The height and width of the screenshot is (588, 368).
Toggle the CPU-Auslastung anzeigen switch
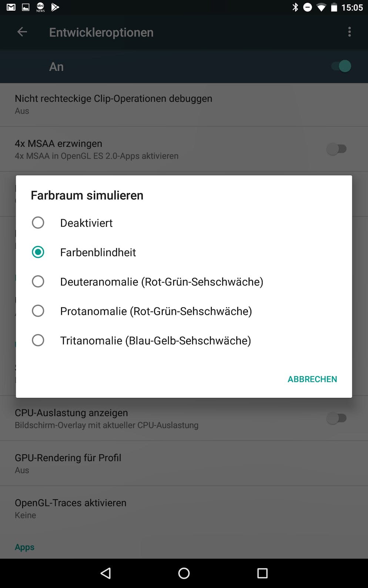pos(336,418)
